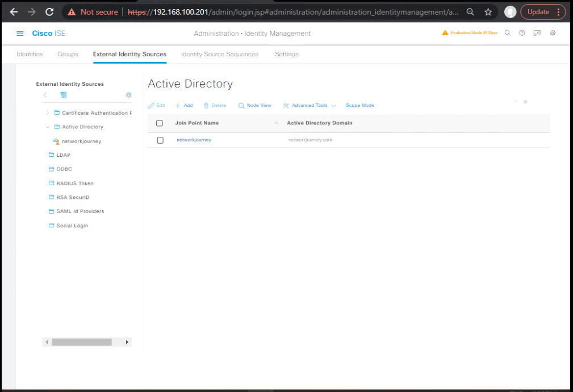Open the browser profile avatar
Image resolution: width=573 pixels, height=392 pixels.
pyautogui.click(x=510, y=12)
